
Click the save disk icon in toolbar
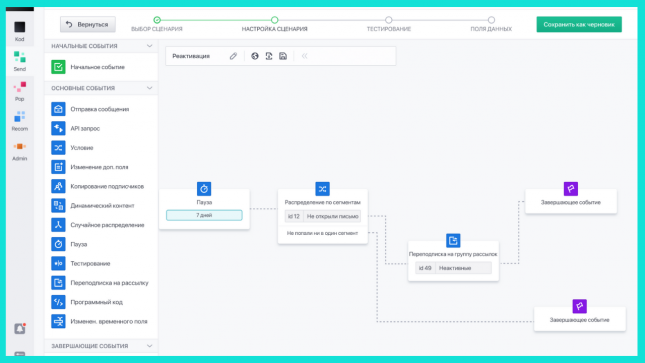283,56
